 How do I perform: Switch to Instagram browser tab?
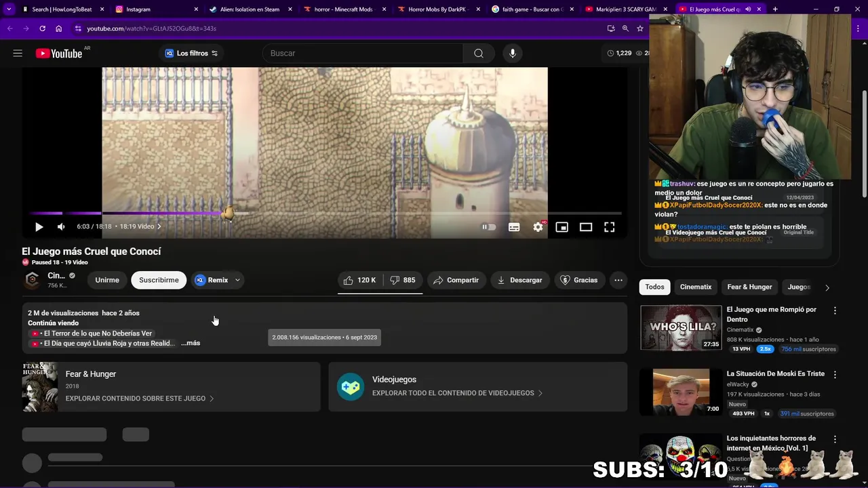click(x=156, y=9)
